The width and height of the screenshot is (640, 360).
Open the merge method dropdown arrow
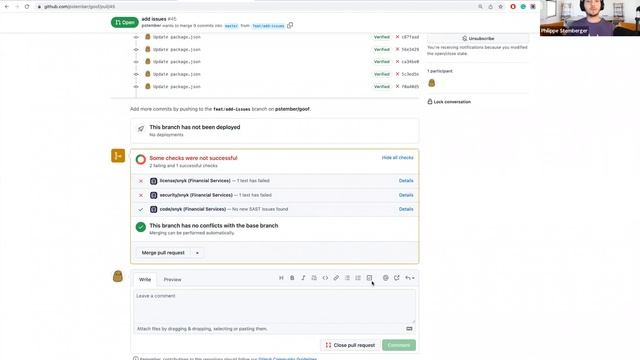tap(197, 253)
